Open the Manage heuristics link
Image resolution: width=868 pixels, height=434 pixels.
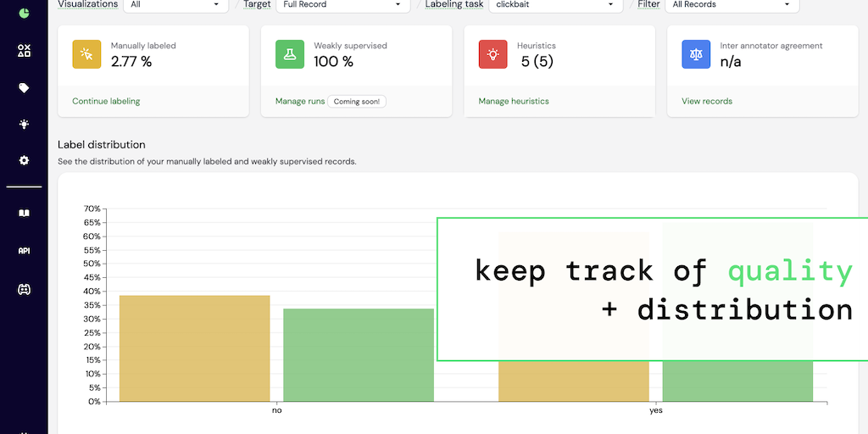coord(514,102)
